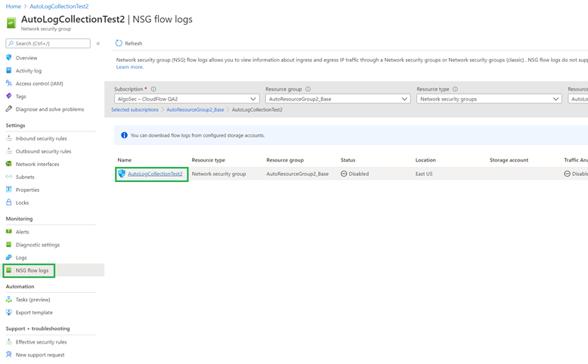This screenshot has height=364, width=588.
Task: Open the Resource group dropdown AutoResourceGroup2_Base
Action: pos(338,99)
